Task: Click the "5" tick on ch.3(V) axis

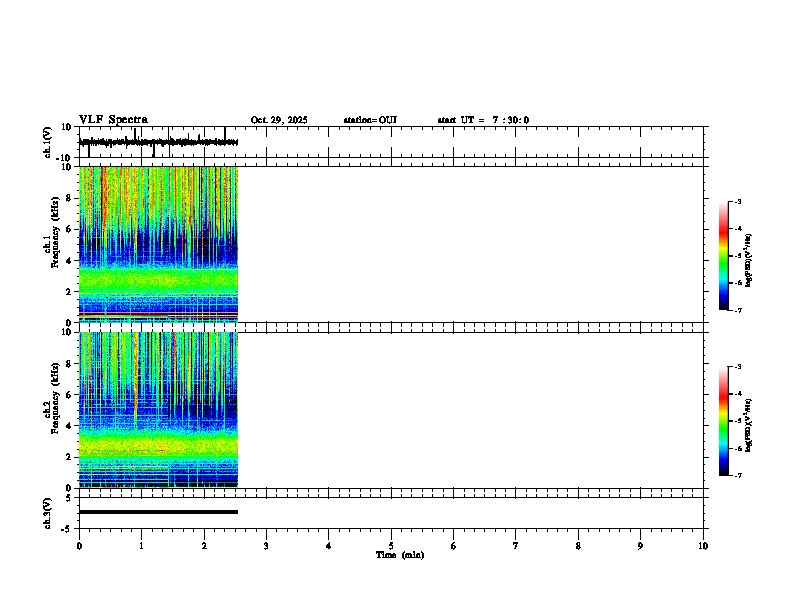Action: coord(69,498)
